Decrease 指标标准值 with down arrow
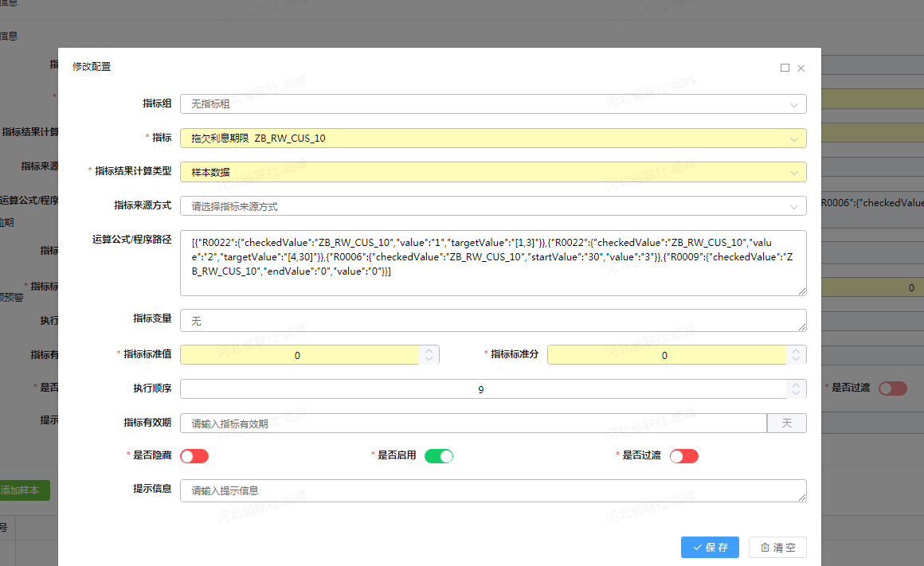 point(429,360)
